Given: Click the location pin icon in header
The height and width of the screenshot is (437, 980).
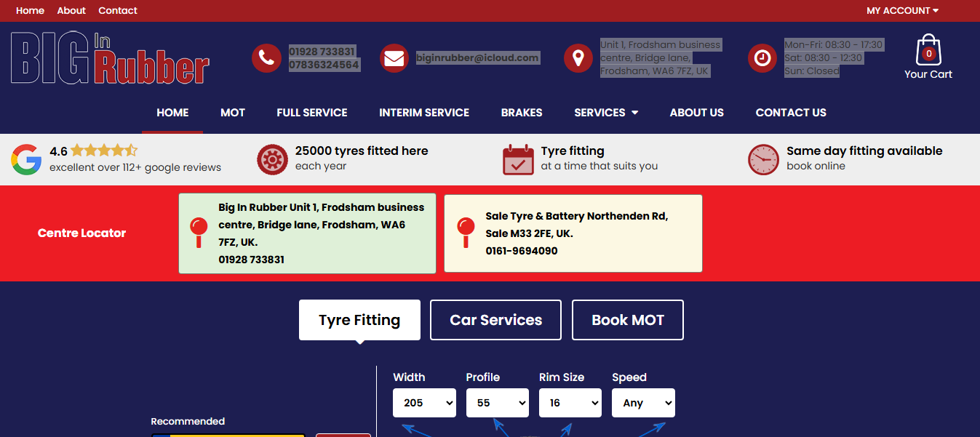Looking at the screenshot, I should coord(578,58).
